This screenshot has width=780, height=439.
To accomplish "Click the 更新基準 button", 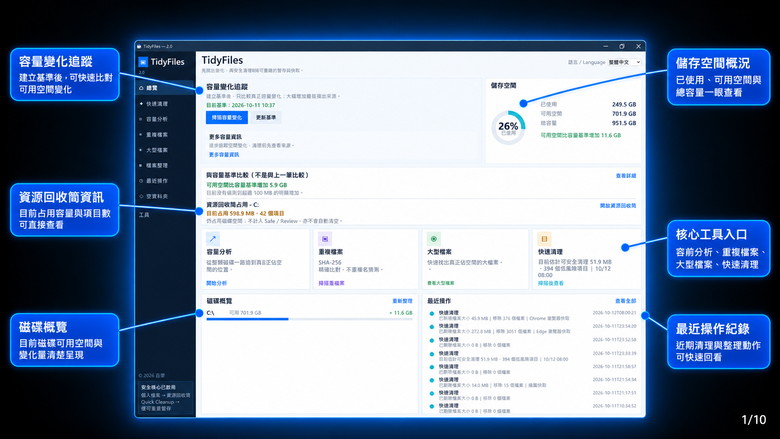I will pos(266,117).
